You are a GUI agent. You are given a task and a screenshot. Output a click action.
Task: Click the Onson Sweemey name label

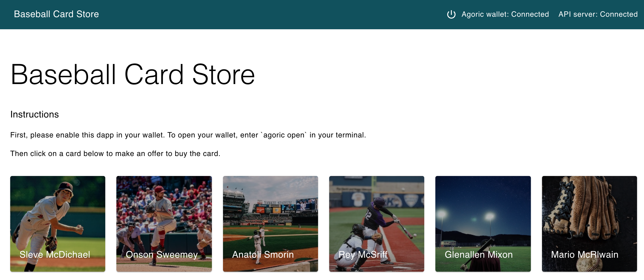[x=162, y=255]
